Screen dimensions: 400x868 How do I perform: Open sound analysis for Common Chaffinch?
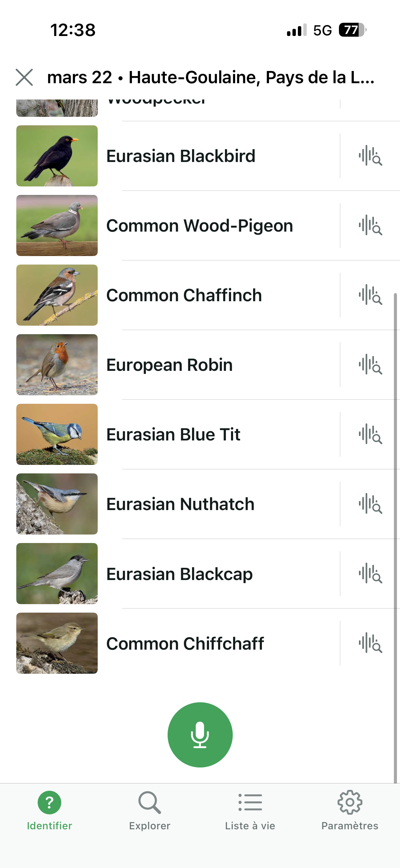click(370, 295)
